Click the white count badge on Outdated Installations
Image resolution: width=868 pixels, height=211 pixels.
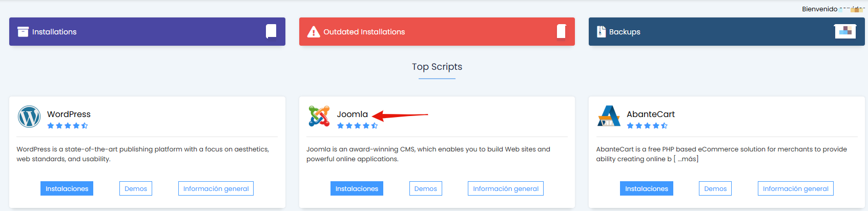pos(561,31)
